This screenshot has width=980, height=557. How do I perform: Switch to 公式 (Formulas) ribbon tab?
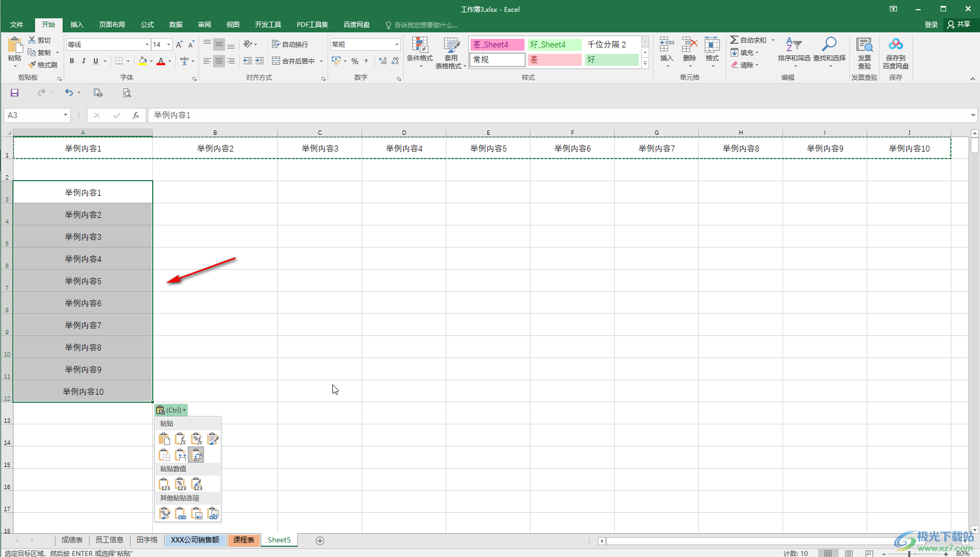147,25
